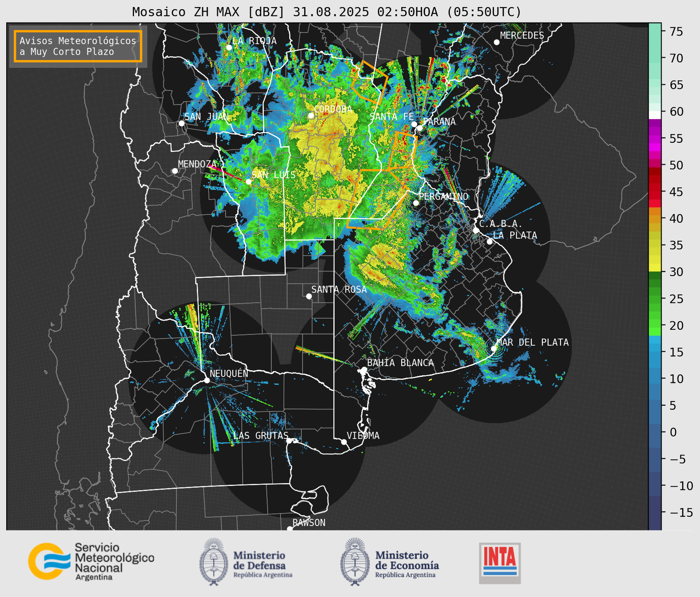The height and width of the screenshot is (597, 700).
Task: Click the C.A.B.A. city label
Action: click(x=501, y=224)
